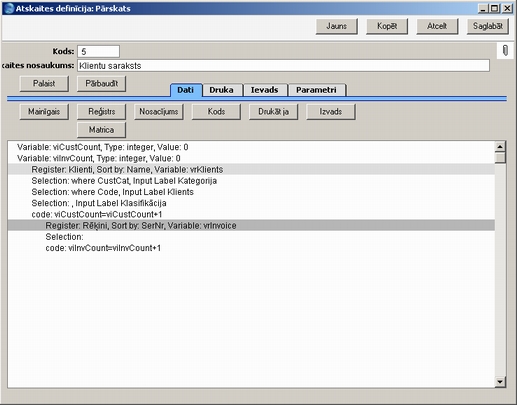Click the report name field Klientu saraksts
The width and height of the screenshot is (517, 405).
click(283, 66)
